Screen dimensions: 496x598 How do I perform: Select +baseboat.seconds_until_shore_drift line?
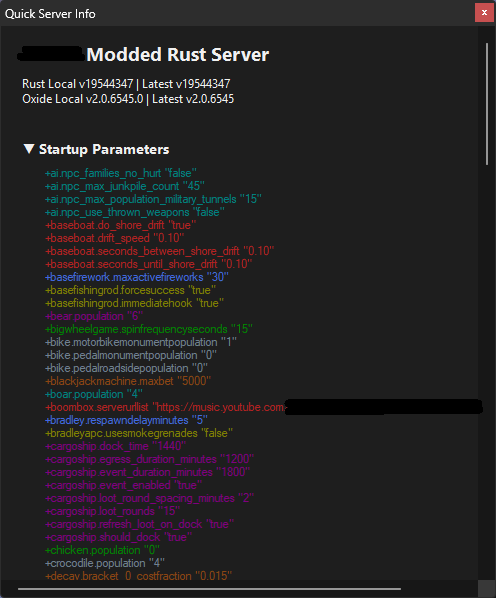[x=149, y=264]
